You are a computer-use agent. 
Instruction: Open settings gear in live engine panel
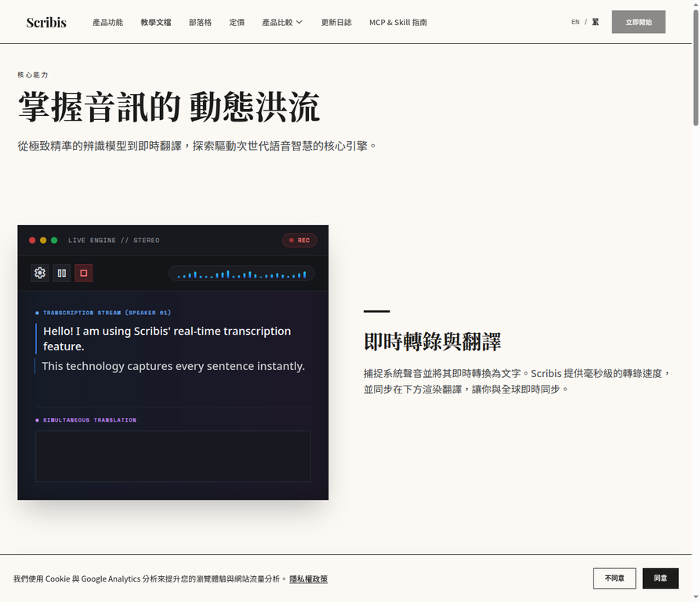[40, 273]
